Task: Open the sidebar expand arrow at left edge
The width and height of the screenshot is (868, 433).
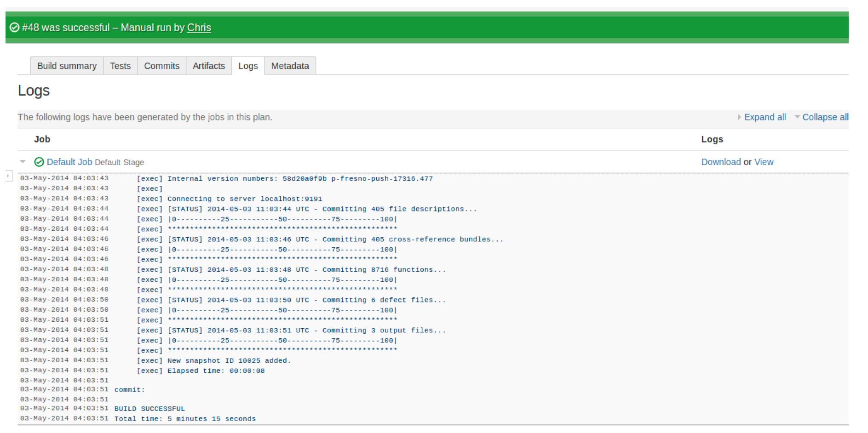Action: point(8,176)
